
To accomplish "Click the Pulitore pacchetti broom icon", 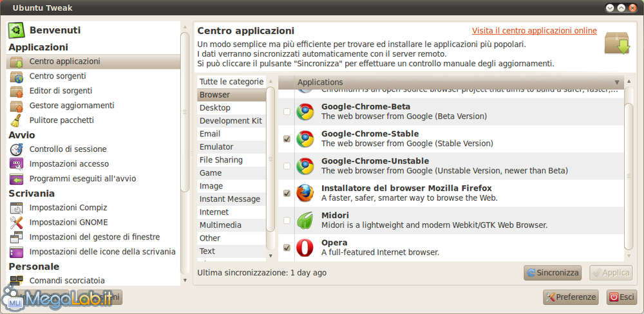I will (x=17, y=120).
